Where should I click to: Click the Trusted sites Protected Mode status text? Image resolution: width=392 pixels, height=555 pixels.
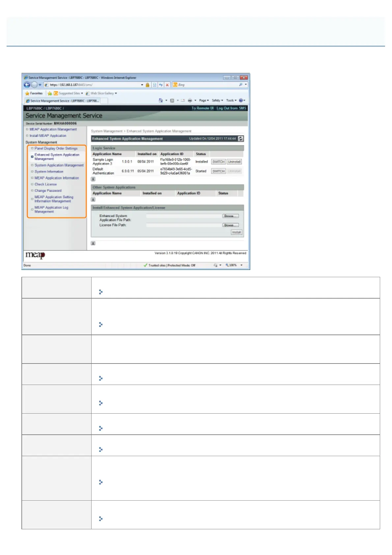(172, 265)
